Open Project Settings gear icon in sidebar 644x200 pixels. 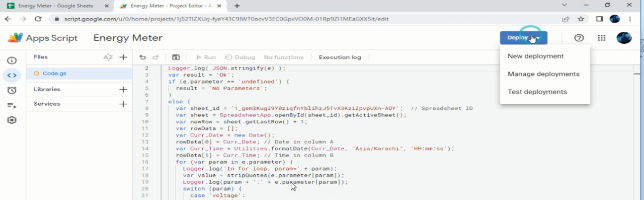pos(12,120)
